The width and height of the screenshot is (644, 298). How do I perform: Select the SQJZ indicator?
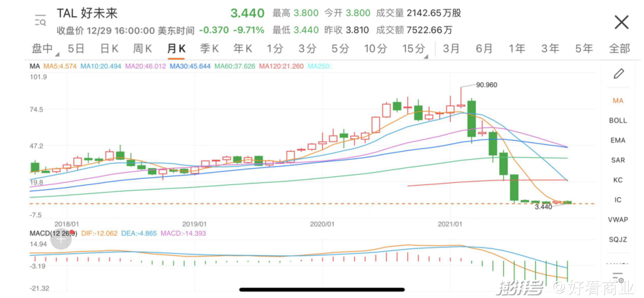pos(618,239)
